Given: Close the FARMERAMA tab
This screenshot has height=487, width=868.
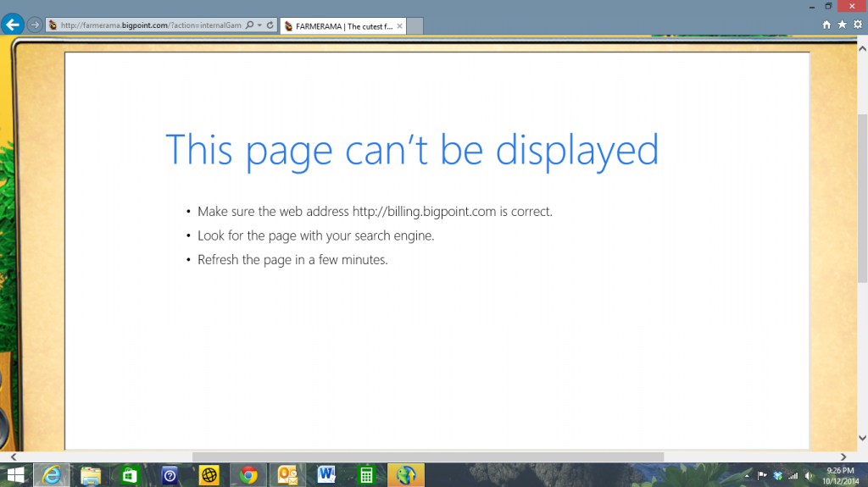Looking at the screenshot, I should point(400,26).
